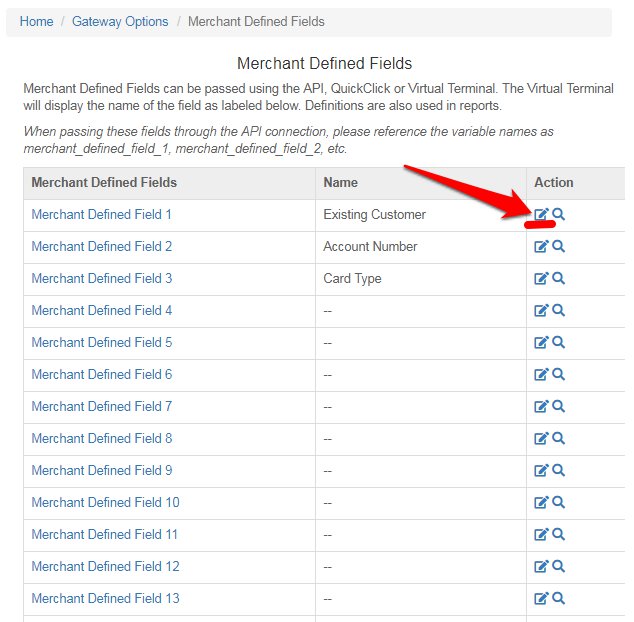Edit Merchant Defined Field 12 icon

(x=541, y=566)
